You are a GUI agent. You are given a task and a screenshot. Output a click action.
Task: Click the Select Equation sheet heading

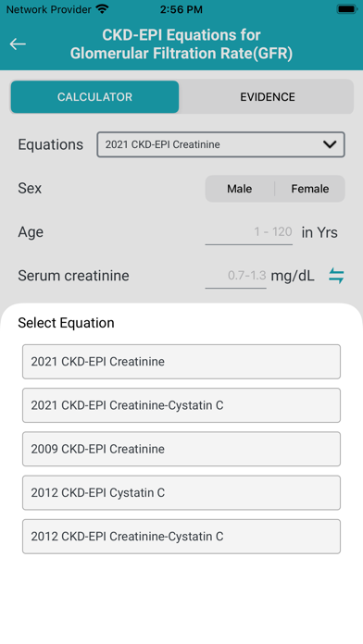66,323
